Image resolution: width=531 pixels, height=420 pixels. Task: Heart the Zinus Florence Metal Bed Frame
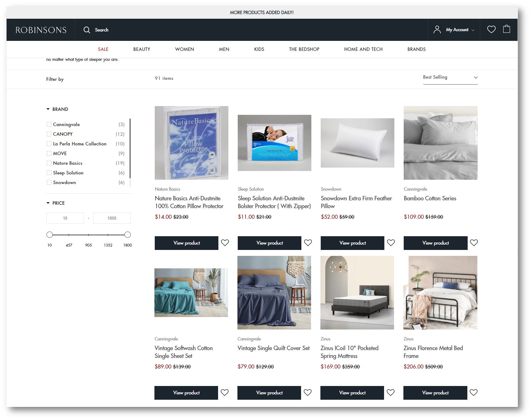point(474,393)
